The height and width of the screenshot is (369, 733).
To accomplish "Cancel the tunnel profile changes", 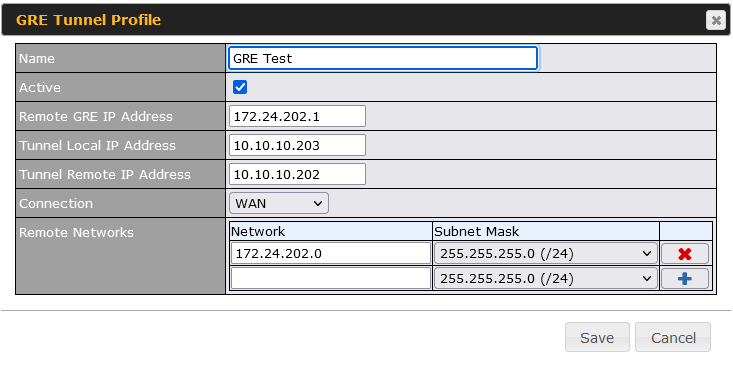I will click(x=673, y=337).
